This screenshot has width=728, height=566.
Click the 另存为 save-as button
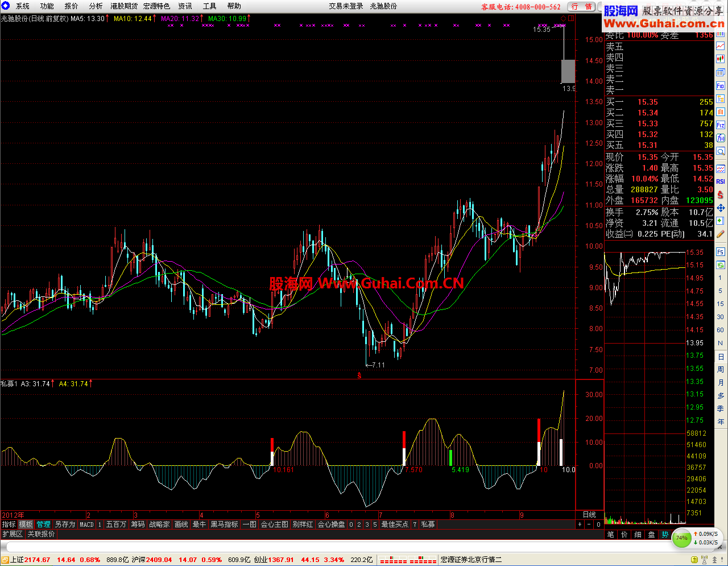coord(65,524)
